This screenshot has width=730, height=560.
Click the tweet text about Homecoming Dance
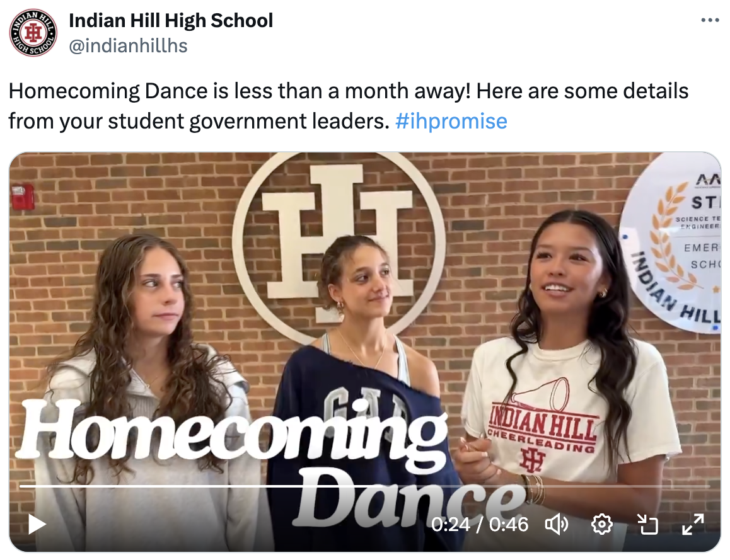348,106
